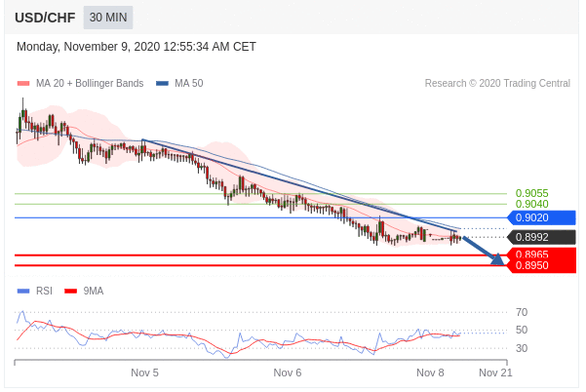Click the blue 0.9020 pivot price tag
The image size is (586, 392).
point(541,217)
